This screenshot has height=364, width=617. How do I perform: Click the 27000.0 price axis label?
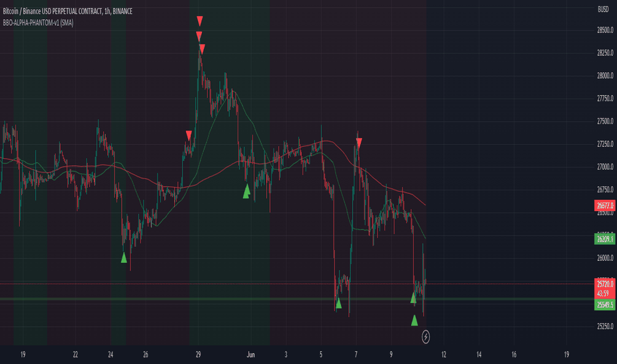click(x=605, y=167)
